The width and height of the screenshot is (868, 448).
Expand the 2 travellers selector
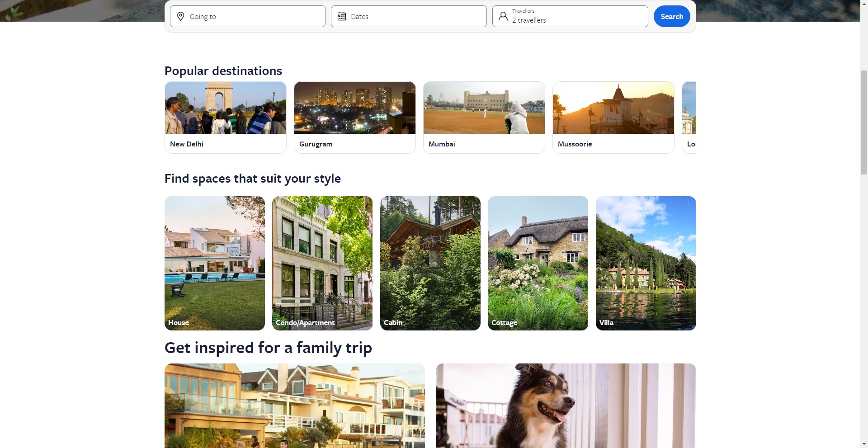coord(570,16)
